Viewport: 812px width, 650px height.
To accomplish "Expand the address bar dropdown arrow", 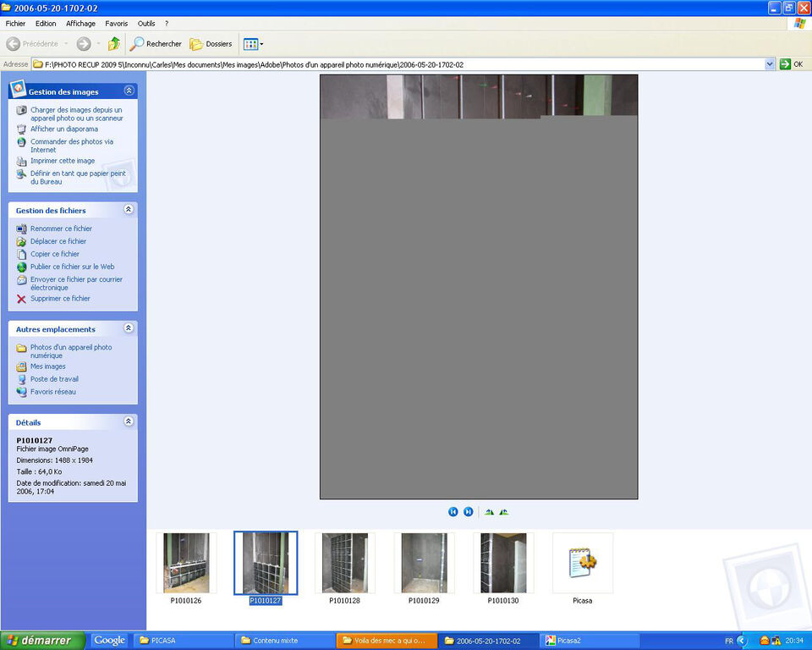I will coord(770,64).
